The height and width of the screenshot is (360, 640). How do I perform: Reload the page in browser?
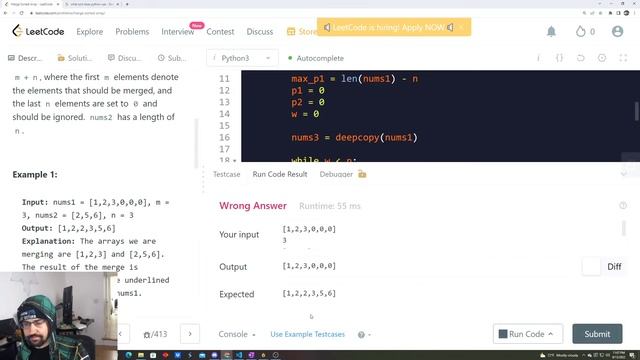21,13
